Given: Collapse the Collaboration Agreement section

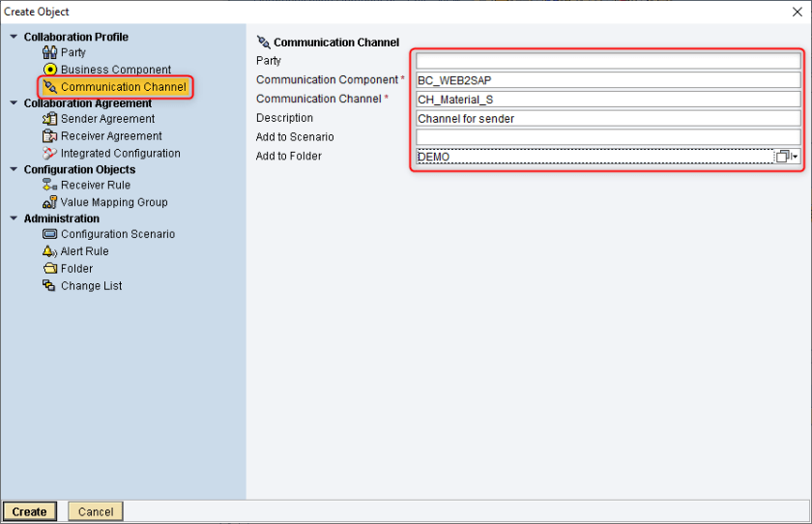Looking at the screenshot, I should coord(14,103).
